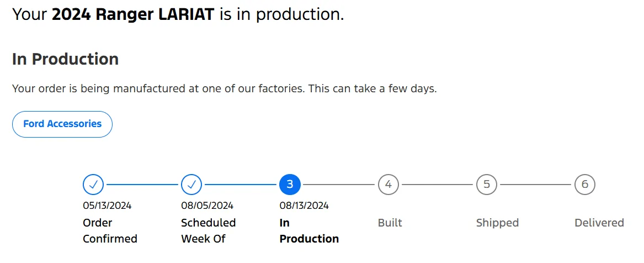Click the Built step label
This screenshot has height=263, width=644.
pyautogui.click(x=390, y=223)
